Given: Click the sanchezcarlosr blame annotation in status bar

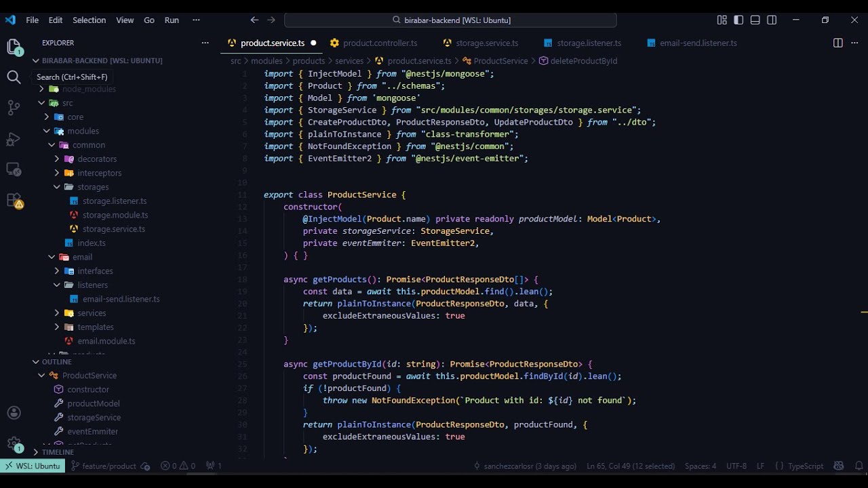Looking at the screenshot, I should [525, 466].
